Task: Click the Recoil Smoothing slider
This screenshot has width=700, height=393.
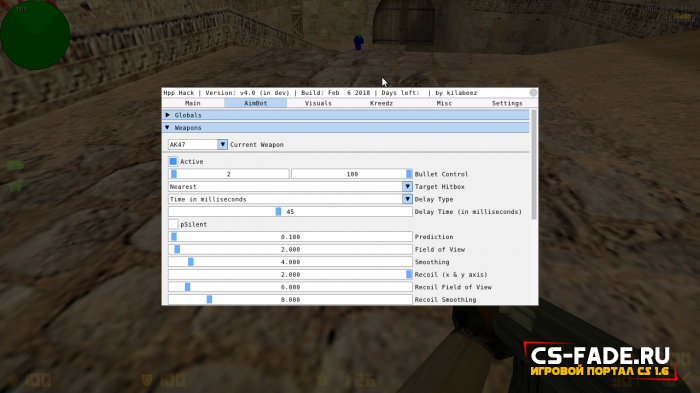Action: tap(290, 299)
